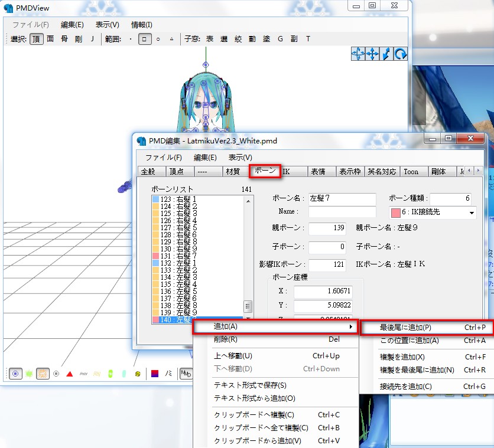Click the bone list scrollbar up arrow

(x=248, y=201)
